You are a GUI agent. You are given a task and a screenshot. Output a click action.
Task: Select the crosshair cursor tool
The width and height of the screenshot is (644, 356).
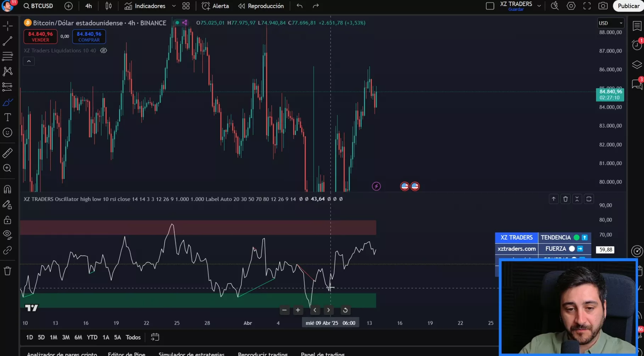pos(7,26)
